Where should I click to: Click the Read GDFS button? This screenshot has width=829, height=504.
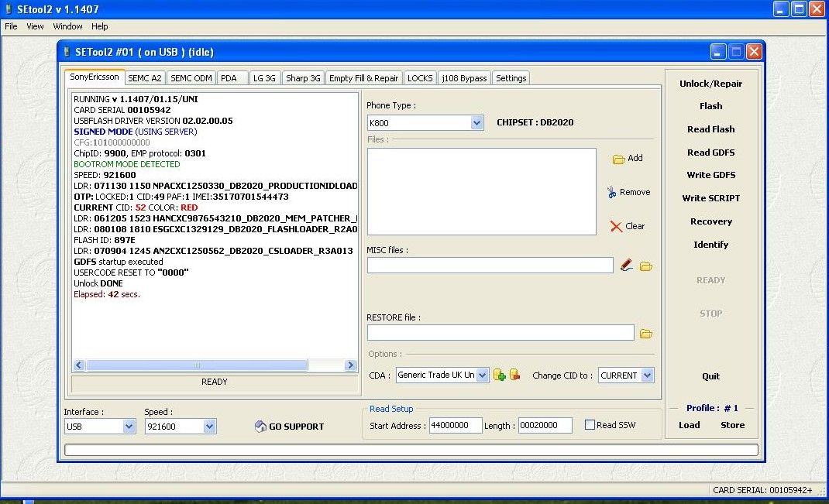(710, 153)
